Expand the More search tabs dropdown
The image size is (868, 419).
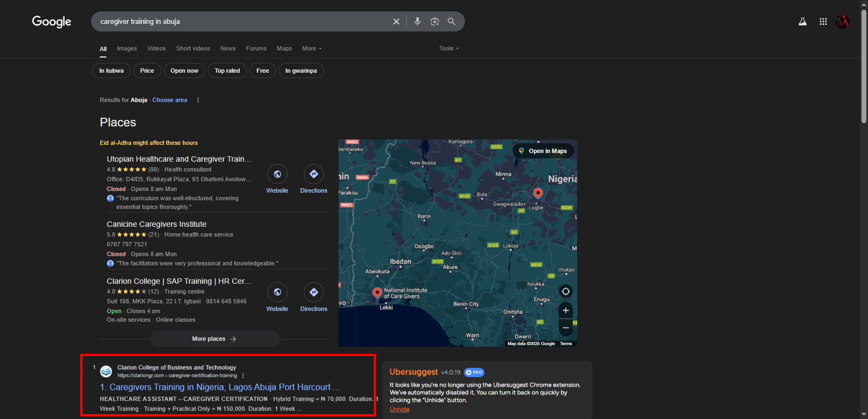click(312, 48)
